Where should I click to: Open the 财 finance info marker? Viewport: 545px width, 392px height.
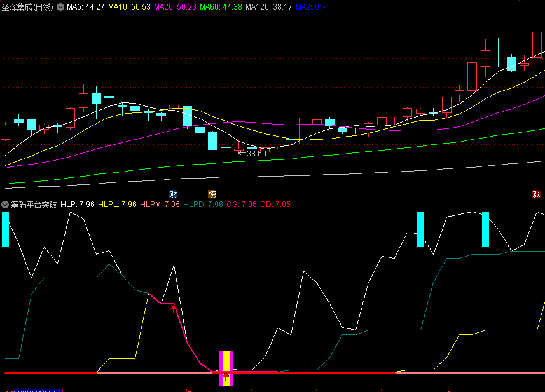pyautogui.click(x=173, y=194)
